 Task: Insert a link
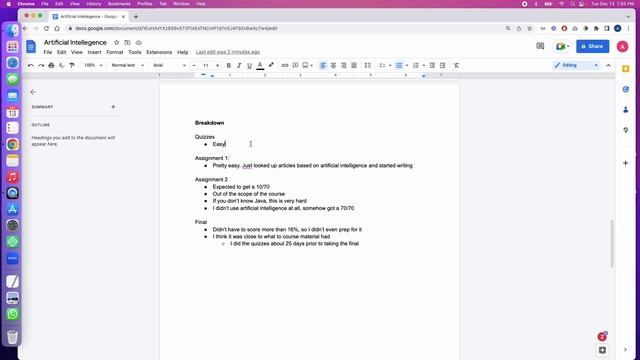tap(285, 65)
